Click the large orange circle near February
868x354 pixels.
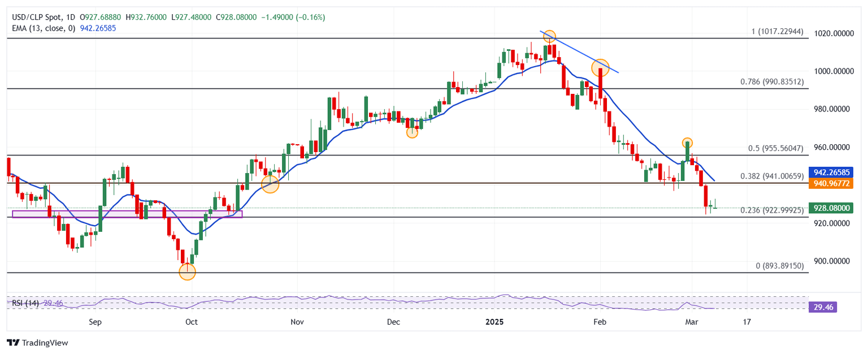600,68
